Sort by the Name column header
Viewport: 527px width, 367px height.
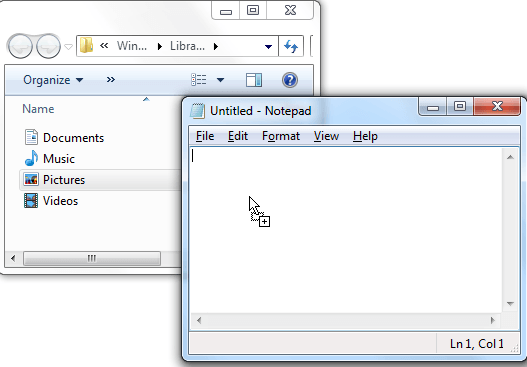coord(38,109)
